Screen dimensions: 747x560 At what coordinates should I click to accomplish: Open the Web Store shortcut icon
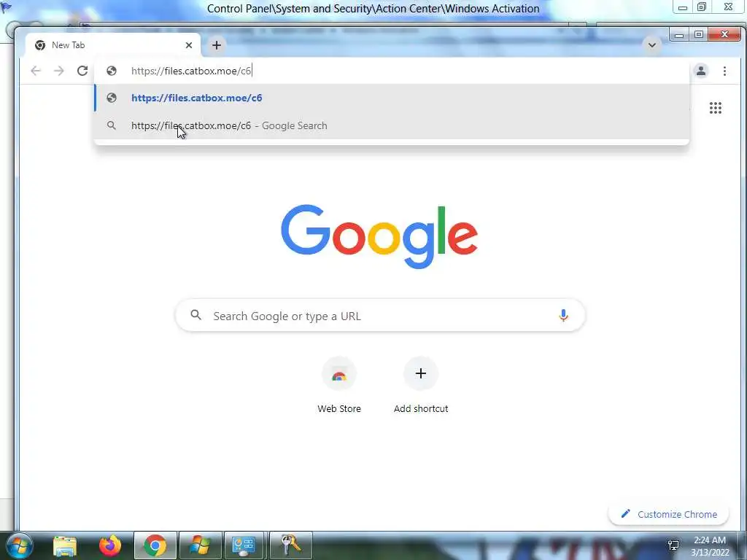339,374
